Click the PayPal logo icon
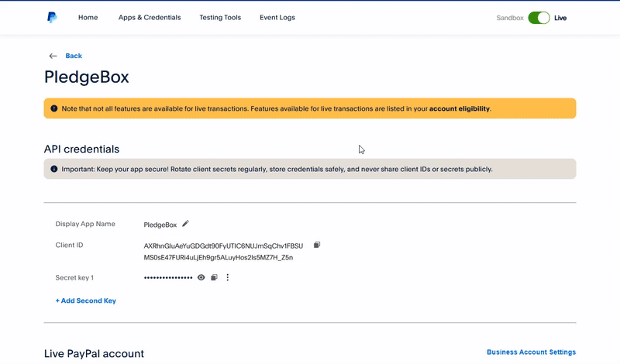620x364 pixels. [x=52, y=18]
